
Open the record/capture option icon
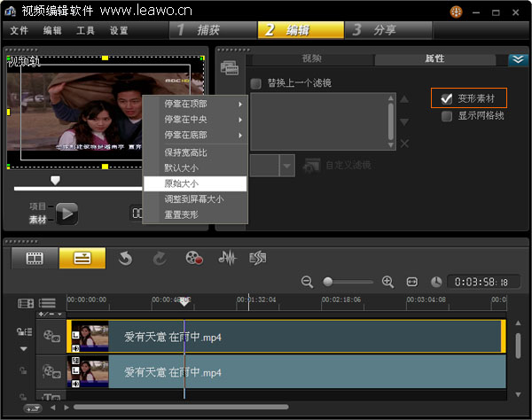point(194,258)
